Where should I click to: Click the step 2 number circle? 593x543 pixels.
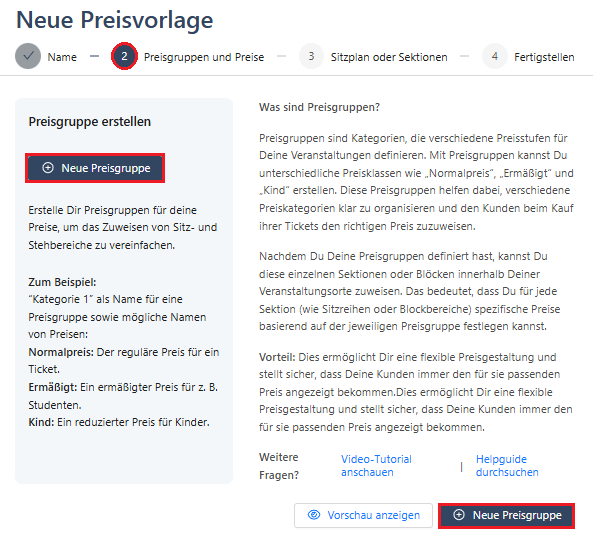[x=124, y=56]
